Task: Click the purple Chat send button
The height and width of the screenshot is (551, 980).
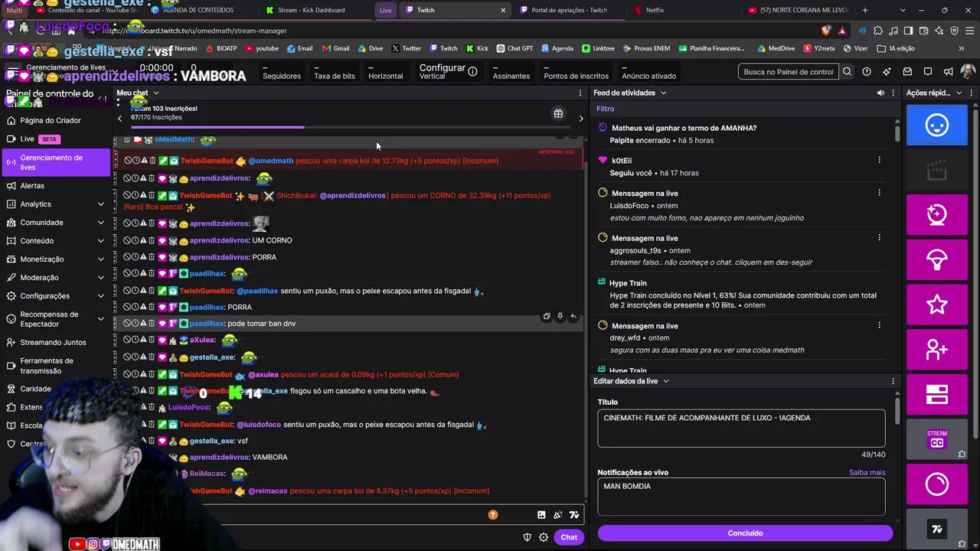Action: [x=569, y=537]
